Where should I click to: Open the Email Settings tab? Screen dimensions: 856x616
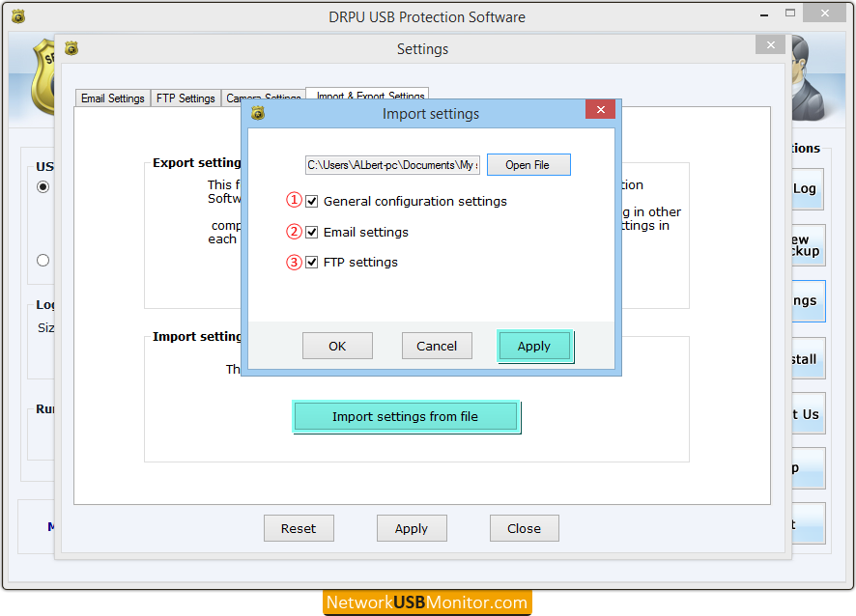(112, 98)
